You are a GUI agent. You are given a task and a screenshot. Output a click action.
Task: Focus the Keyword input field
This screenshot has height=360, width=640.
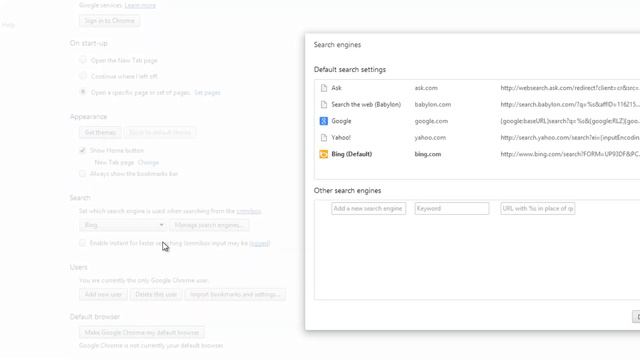[451, 209]
